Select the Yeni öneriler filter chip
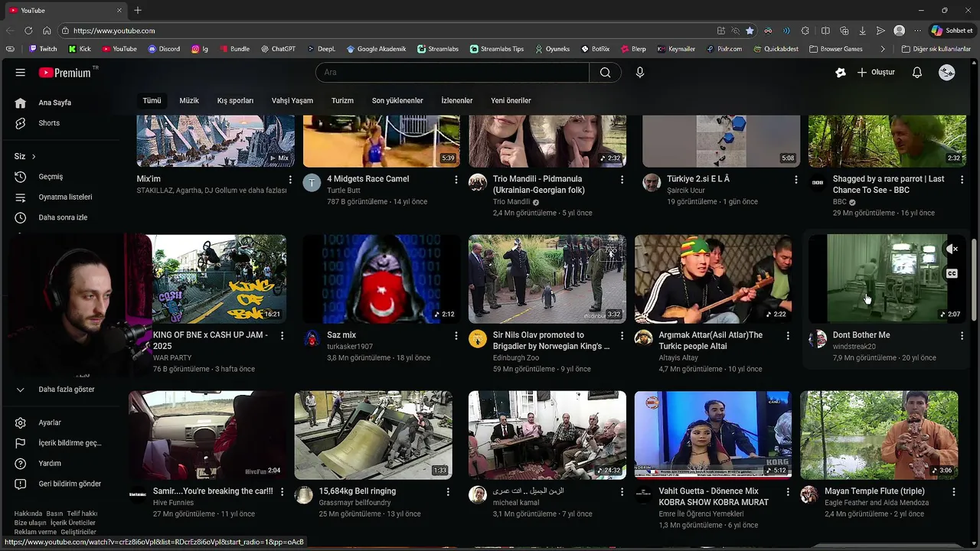The image size is (980, 551). coord(511,100)
